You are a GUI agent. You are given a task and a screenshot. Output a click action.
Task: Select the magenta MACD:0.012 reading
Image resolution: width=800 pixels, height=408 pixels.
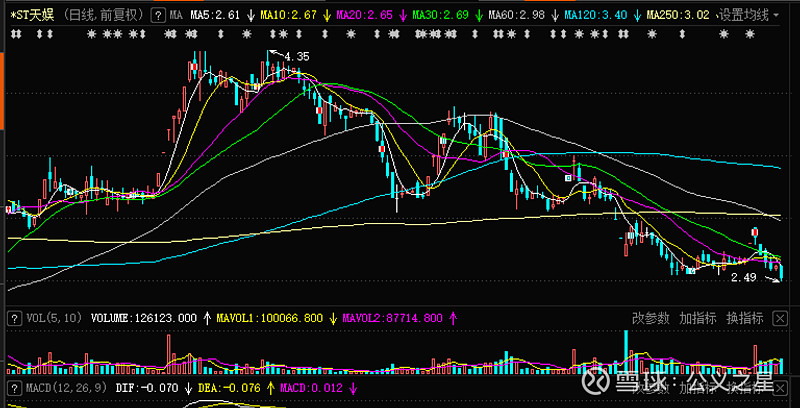coord(311,389)
